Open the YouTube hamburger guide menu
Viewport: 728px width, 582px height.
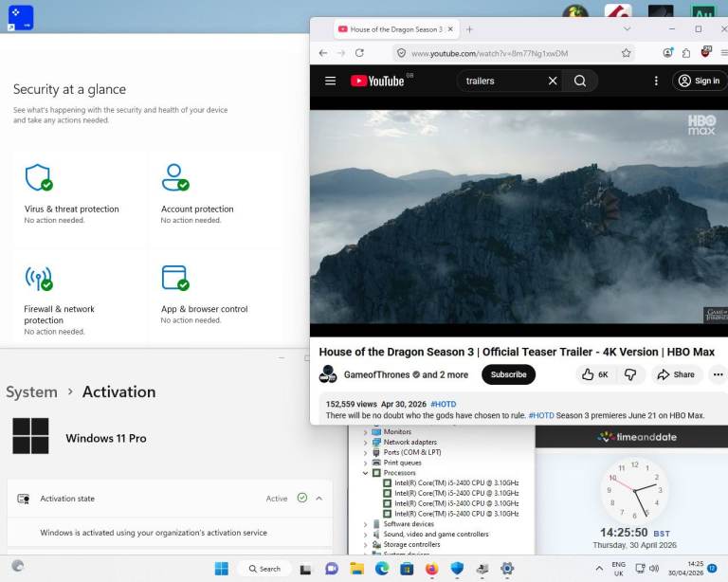click(330, 81)
